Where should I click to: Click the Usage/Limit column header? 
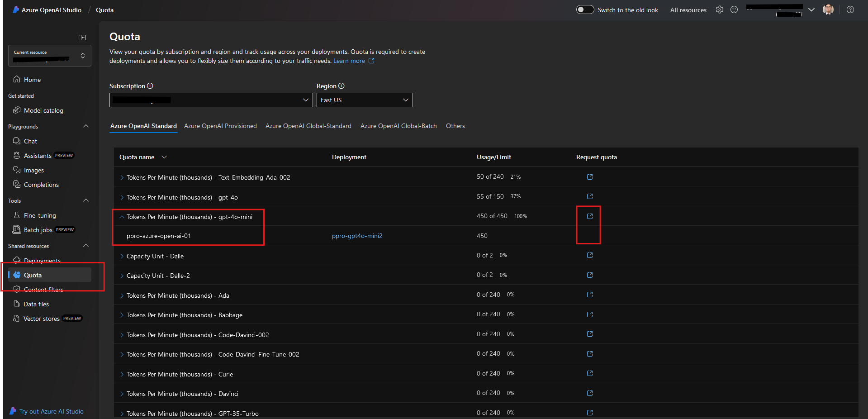coord(494,157)
